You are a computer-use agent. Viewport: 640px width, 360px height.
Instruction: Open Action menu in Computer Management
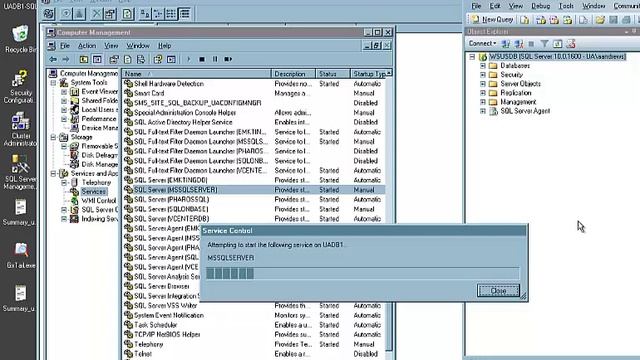(87, 46)
